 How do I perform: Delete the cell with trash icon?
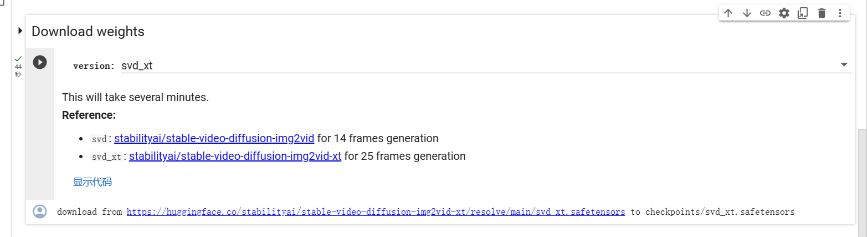tap(821, 13)
